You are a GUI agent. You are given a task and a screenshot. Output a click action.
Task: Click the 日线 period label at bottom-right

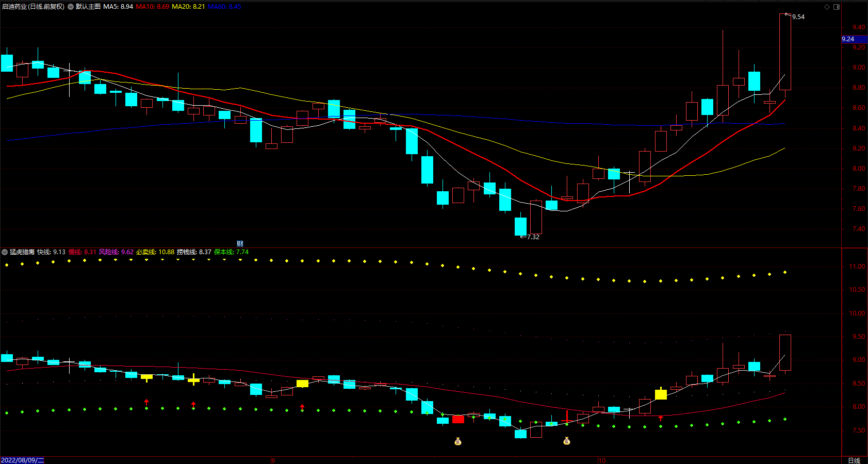tap(855, 460)
